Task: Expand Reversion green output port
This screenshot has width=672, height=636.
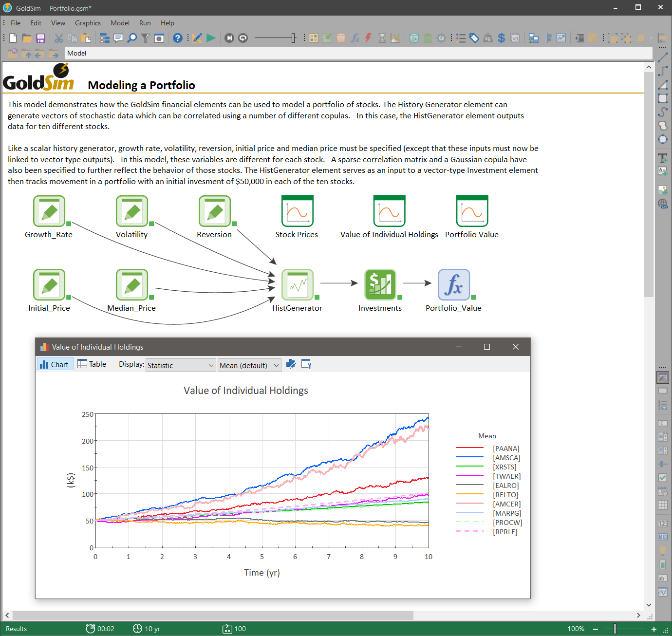Action: pos(234,224)
